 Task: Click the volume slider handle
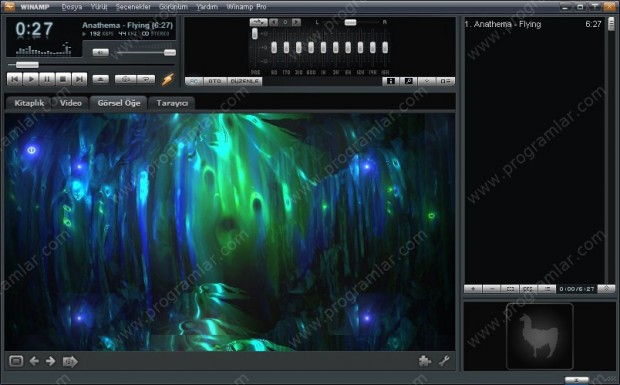point(170,53)
